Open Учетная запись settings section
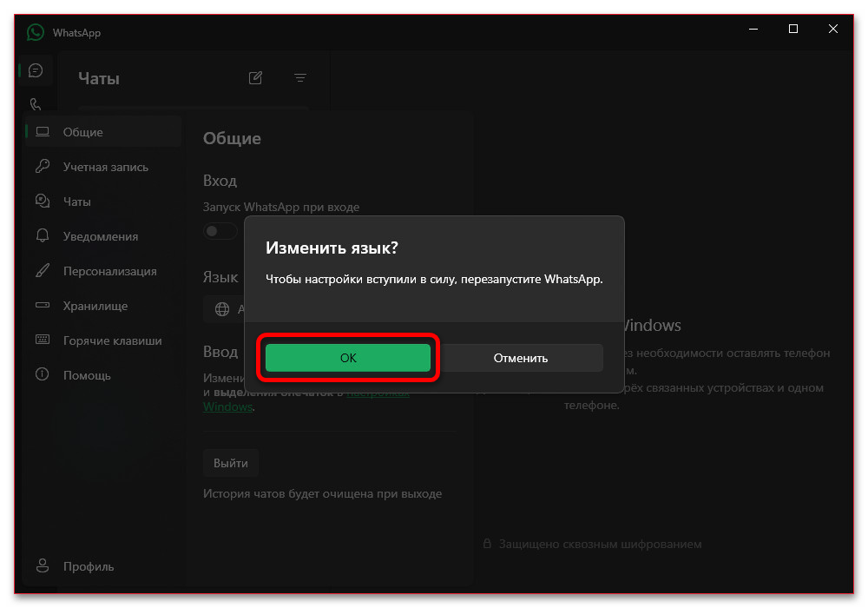The image size is (868, 608). 103,167
